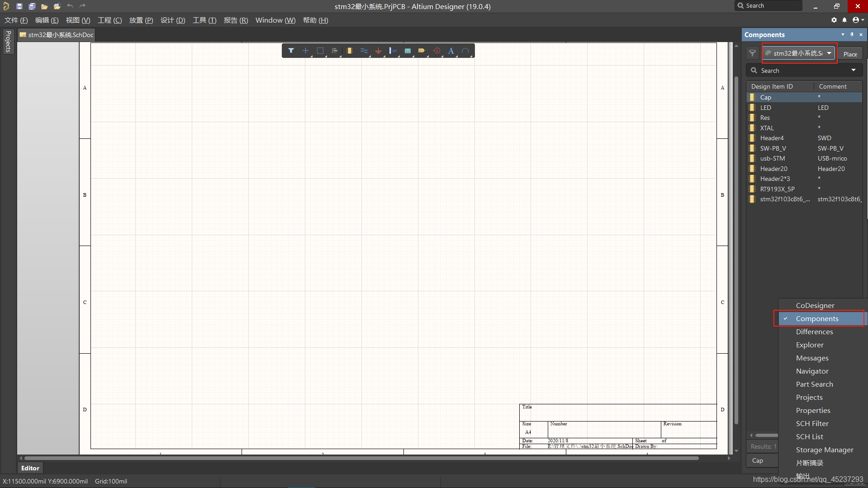
Task: Click the Place Port D1 icon
Action: [x=422, y=51]
